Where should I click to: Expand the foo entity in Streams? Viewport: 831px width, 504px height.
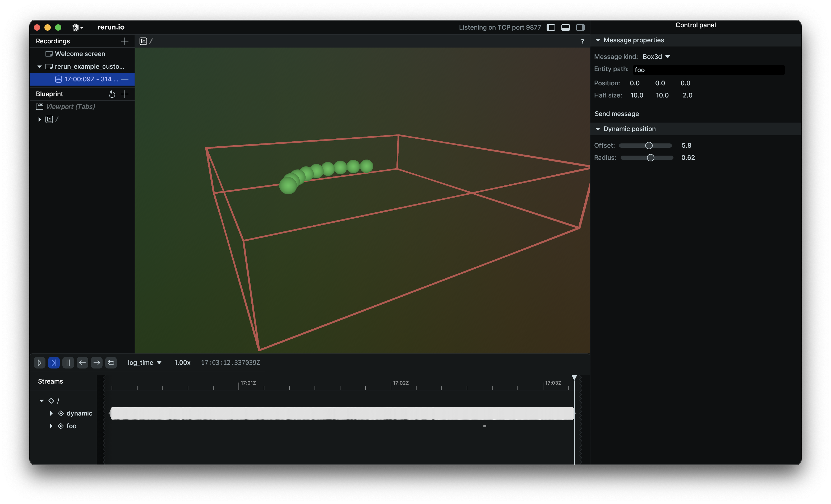point(52,426)
